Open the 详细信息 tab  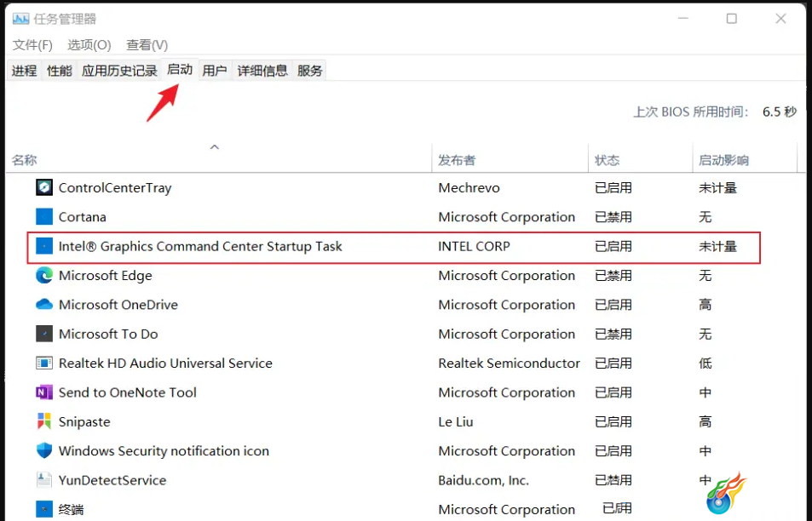(262, 71)
